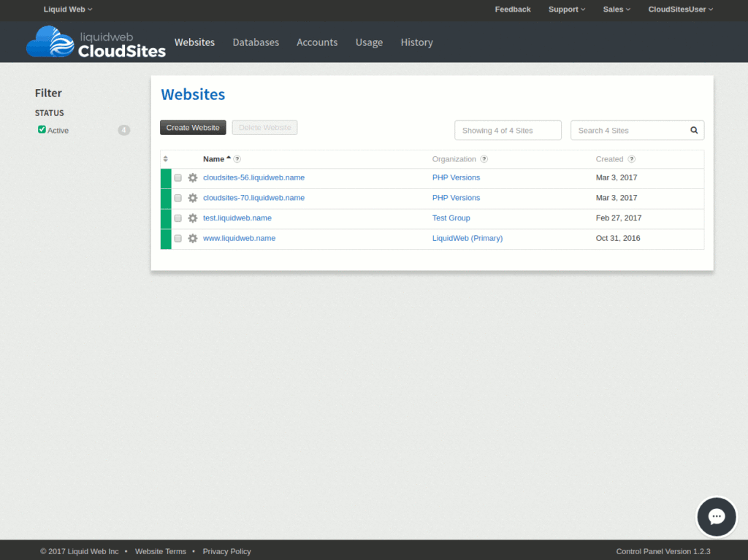Go to the Websites tab
This screenshot has height=560, width=748.
point(194,42)
